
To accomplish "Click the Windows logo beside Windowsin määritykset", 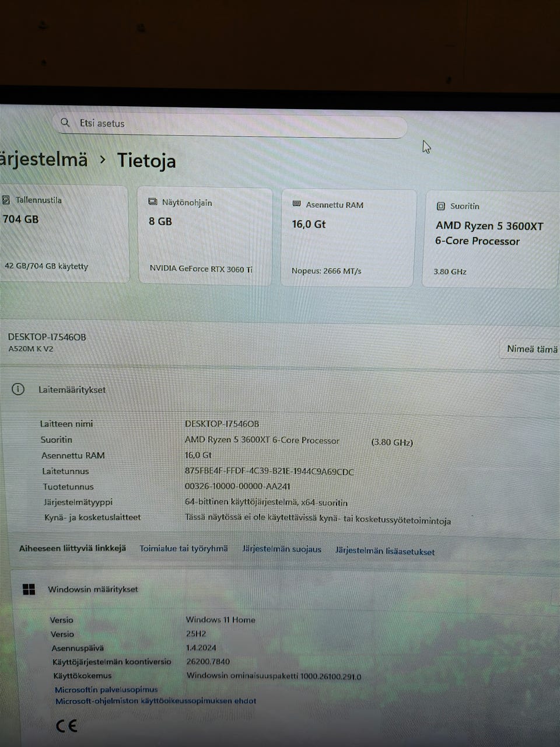I will point(29,589).
